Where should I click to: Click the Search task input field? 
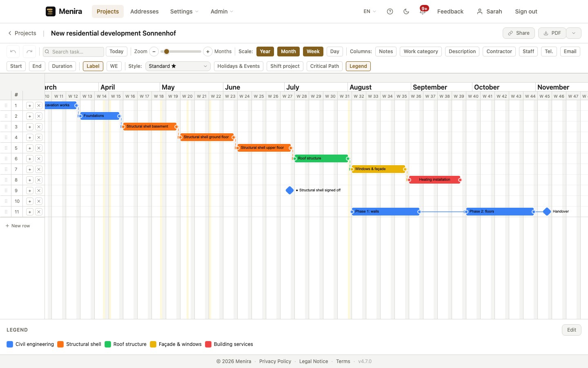73,52
